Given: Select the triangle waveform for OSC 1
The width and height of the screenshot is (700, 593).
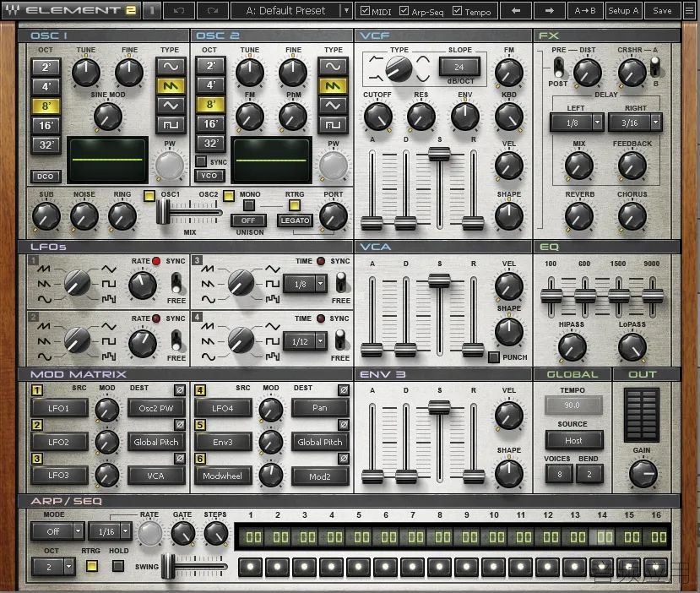Looking at the screenshot, I should [170, 106].
